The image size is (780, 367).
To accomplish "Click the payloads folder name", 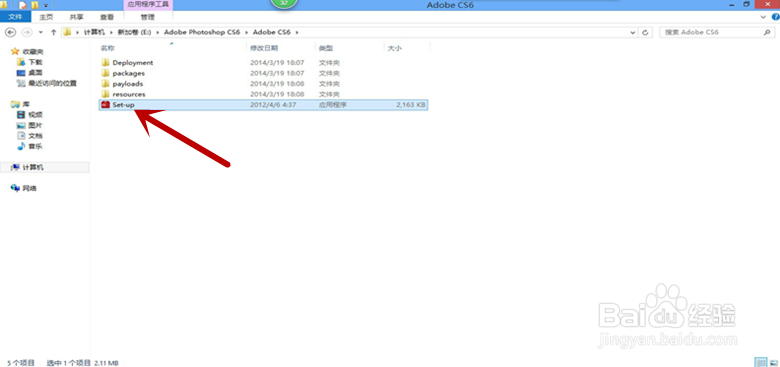I will (x=128, y=84).
